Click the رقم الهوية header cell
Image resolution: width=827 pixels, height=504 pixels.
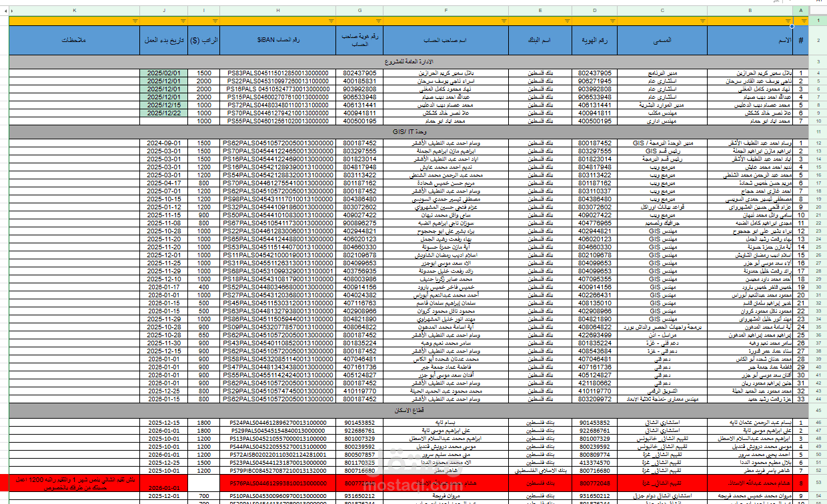[594, 40]
